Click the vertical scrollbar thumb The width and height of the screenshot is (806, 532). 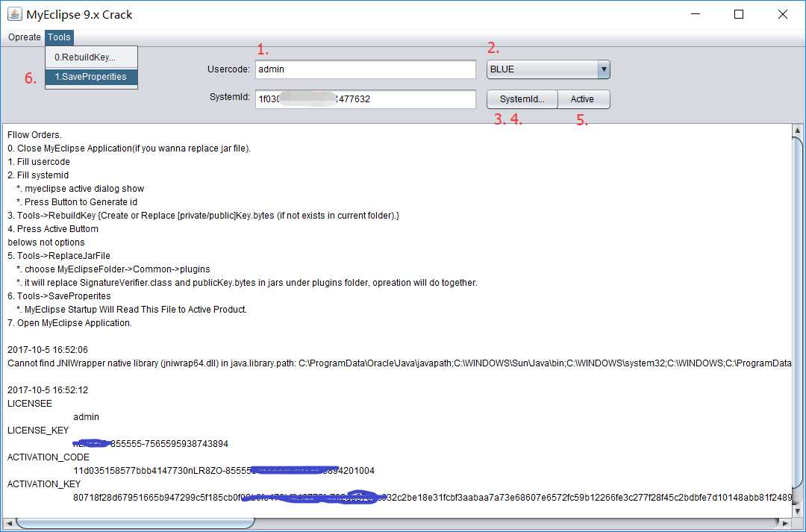[797, 313]
